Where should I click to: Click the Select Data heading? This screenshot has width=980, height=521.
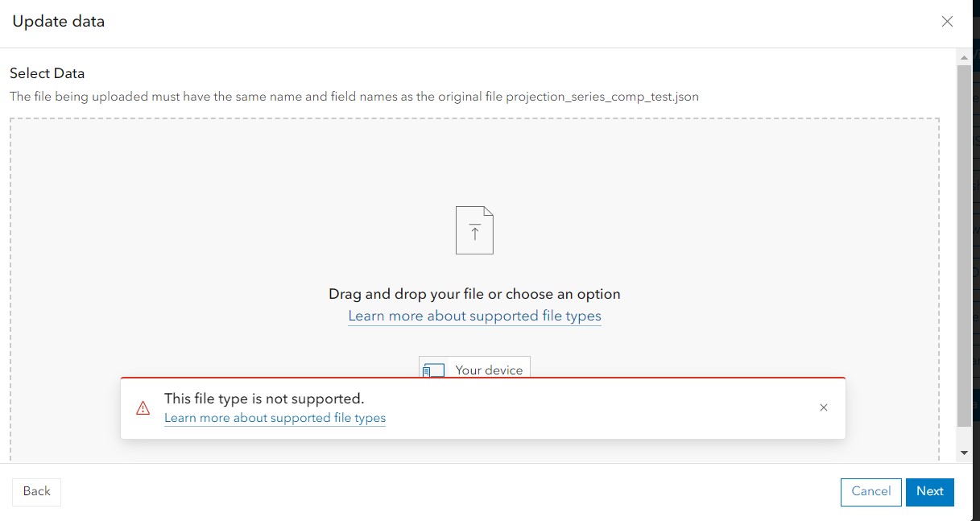[47, 73]
